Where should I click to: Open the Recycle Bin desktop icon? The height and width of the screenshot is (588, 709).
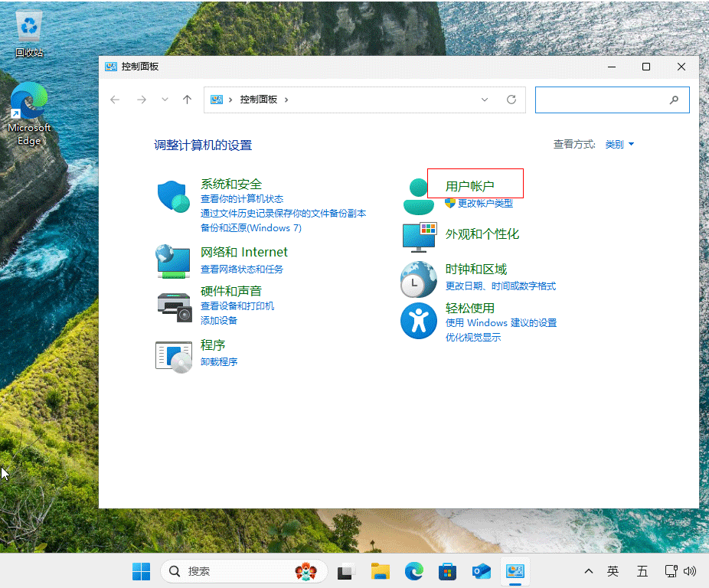(x=29, y=34)
